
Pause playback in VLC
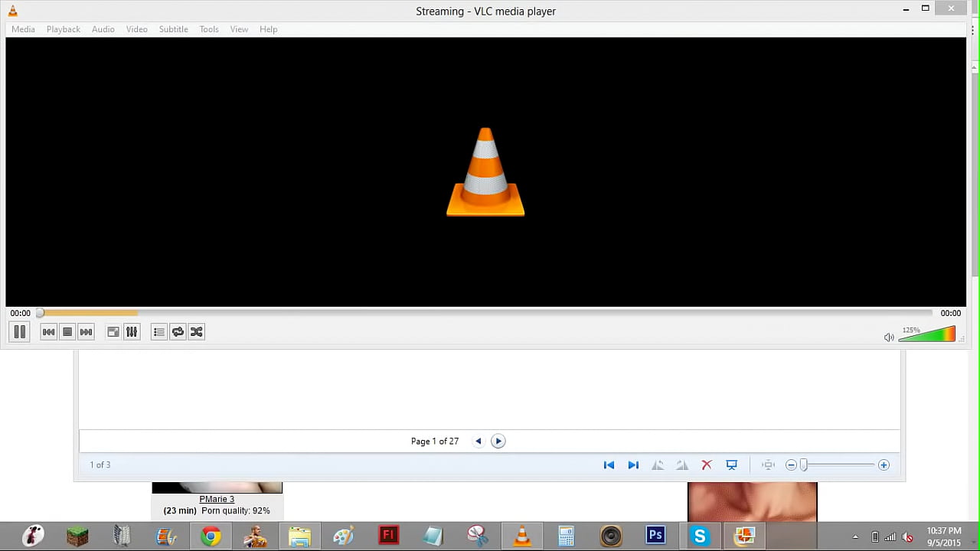click(x=19, y=332)
